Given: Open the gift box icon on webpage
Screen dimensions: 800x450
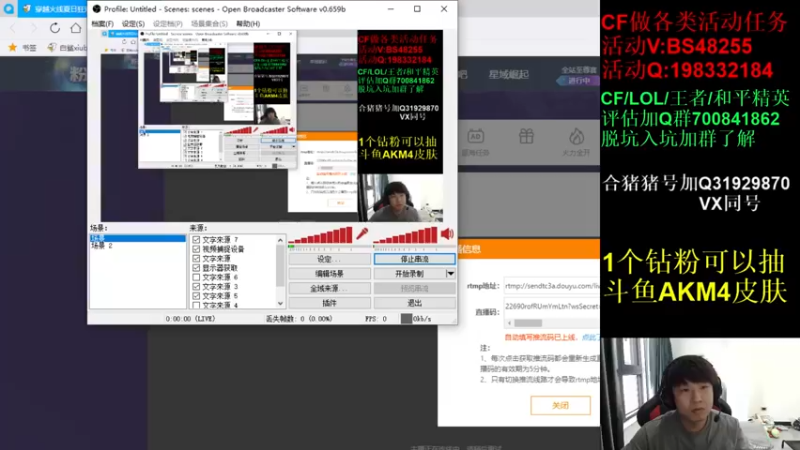Looking at the screenshot, I should pyautogui.click(x=526, y=137).
